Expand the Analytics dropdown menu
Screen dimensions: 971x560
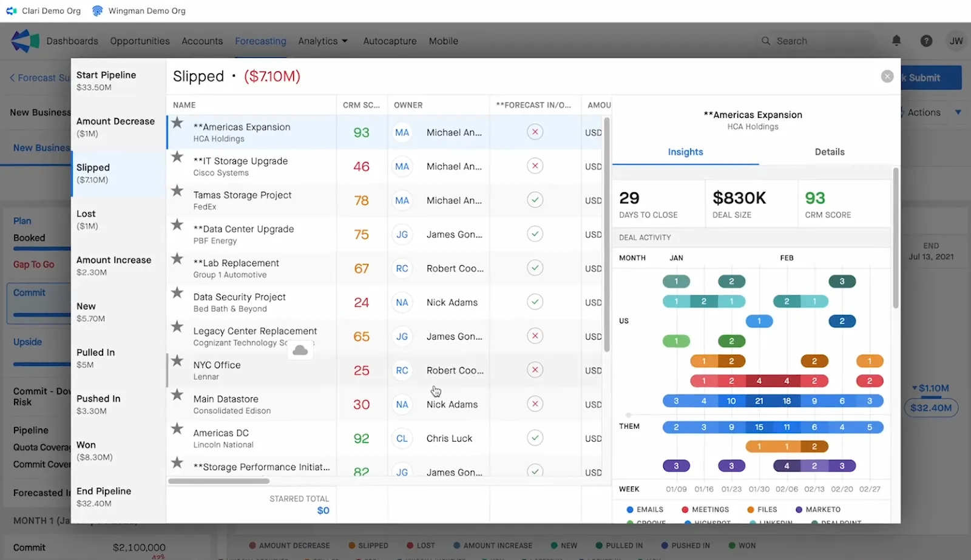click(323, 41)
